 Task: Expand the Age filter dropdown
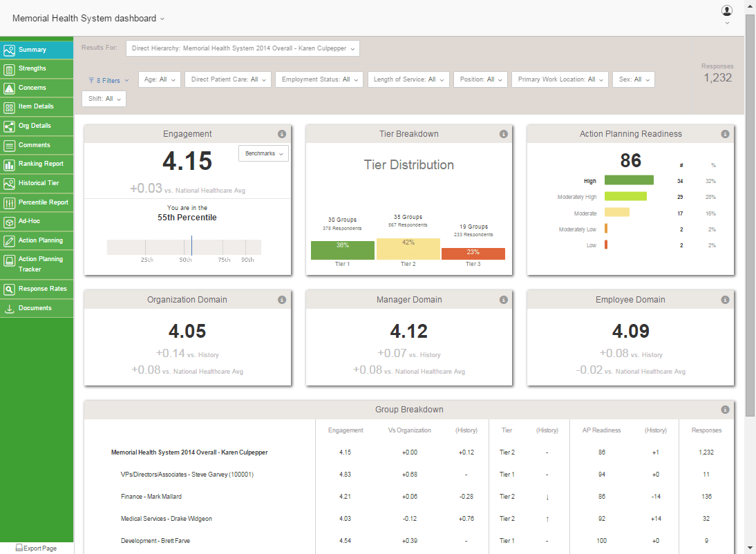160,79
